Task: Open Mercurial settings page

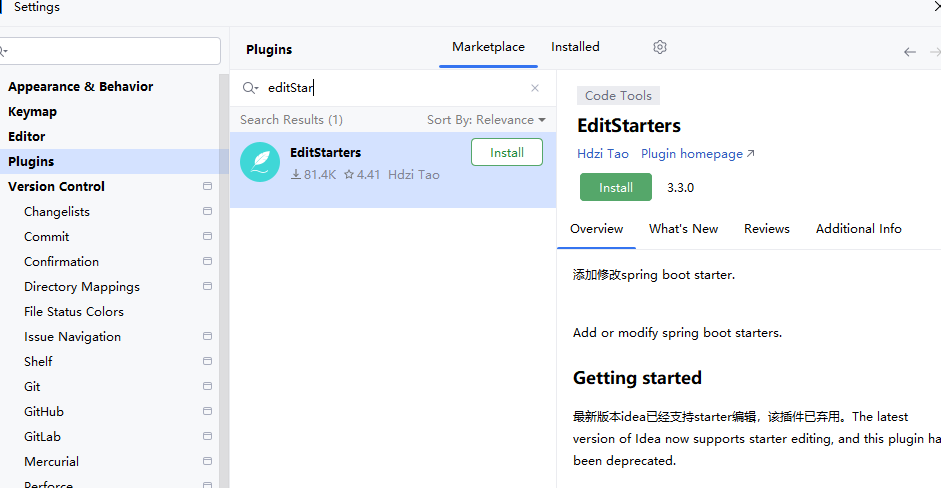Action: 52,461
